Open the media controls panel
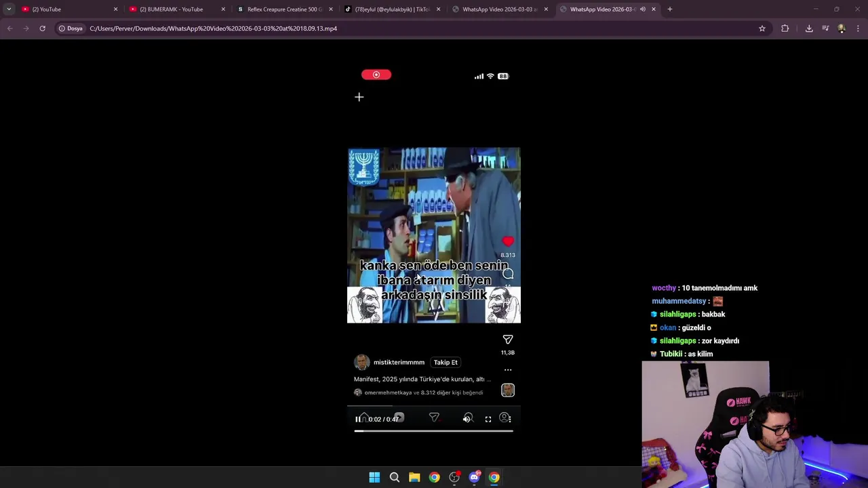 point(825,28)
